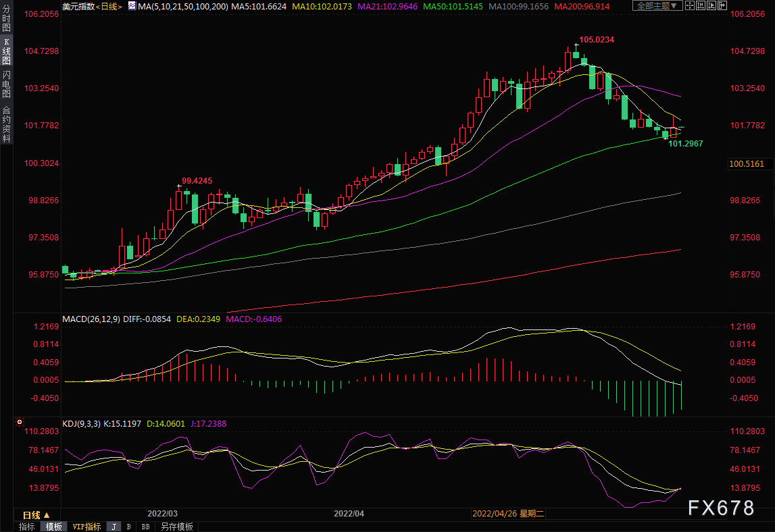Select the B template button
Viewport: 775px width, 532px height.
pyautogui.click(x=128, y=527)
